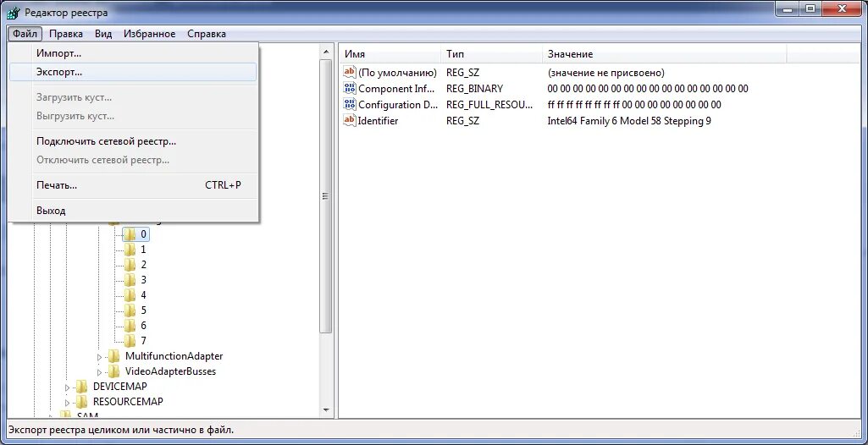868x445 pixels.
Task: Expand the VideoAdapterBusses node
Action: (100, 371)
